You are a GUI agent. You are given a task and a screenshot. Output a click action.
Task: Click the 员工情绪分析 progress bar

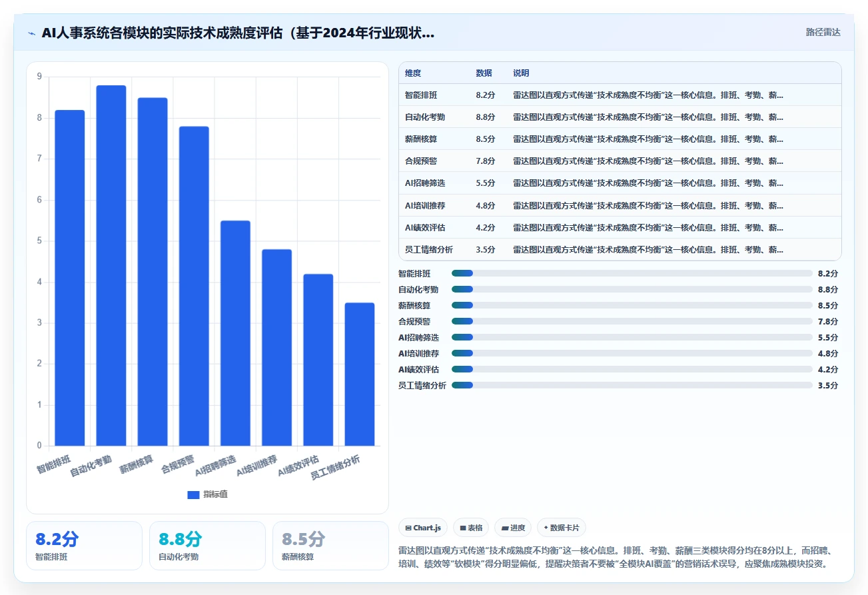pos(632,385)
